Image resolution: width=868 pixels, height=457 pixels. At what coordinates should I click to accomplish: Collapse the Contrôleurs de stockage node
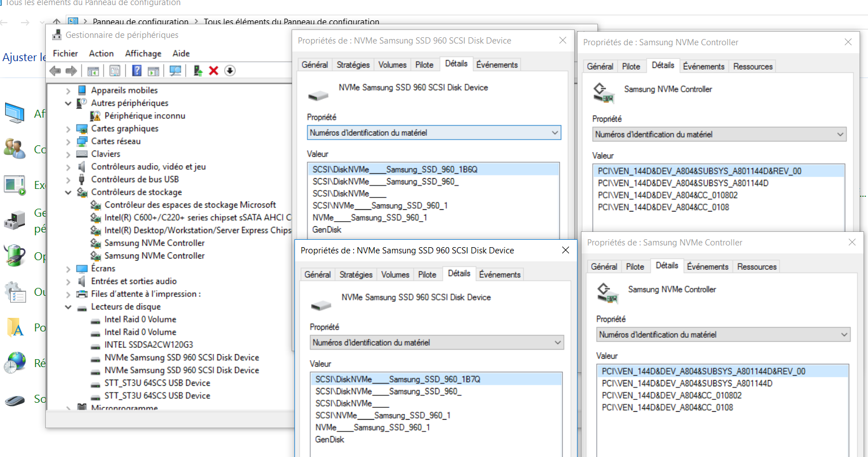coord(68,192)
